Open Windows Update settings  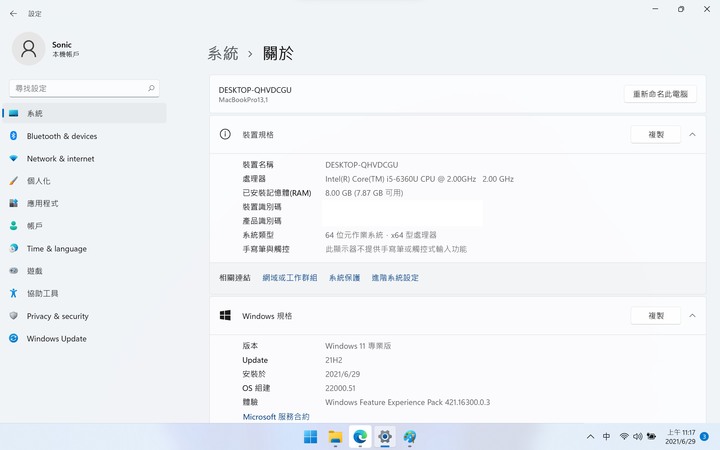(x=84, y=338)
